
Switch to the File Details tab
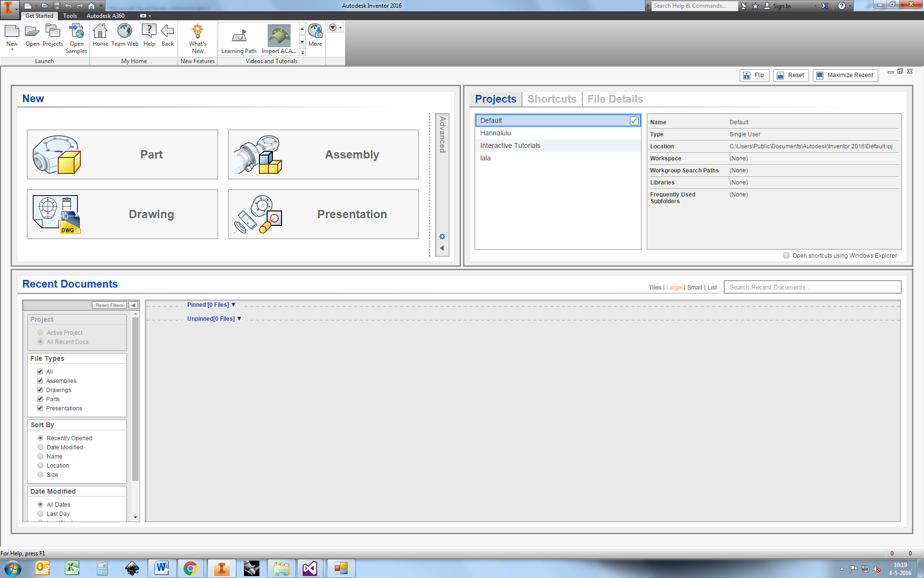click(x=615, y=99)
